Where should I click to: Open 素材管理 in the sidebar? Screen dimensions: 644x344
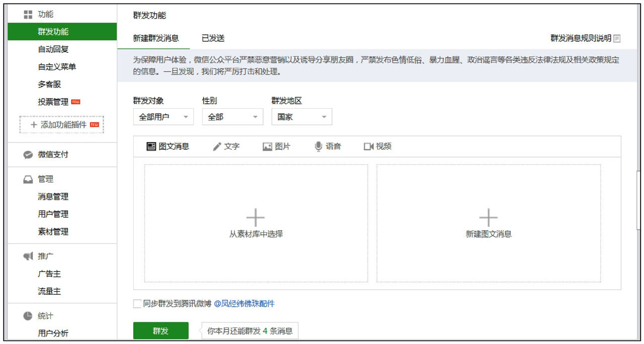[53, 232]
